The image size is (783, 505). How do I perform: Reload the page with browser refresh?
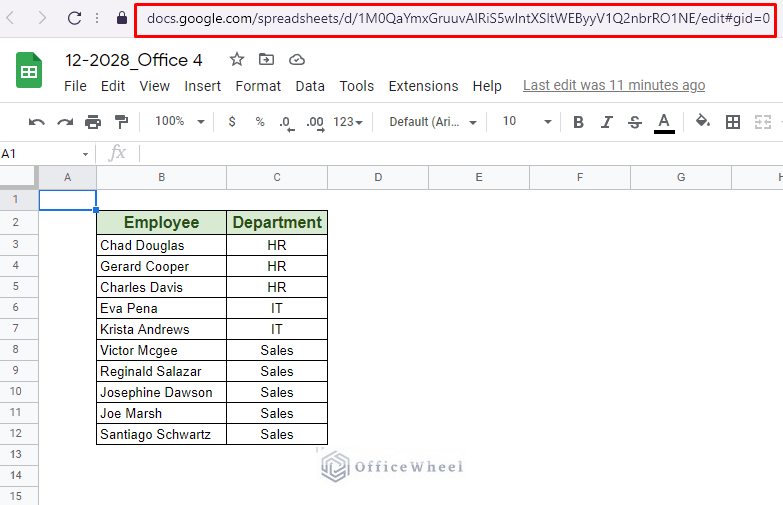point(75,18)
